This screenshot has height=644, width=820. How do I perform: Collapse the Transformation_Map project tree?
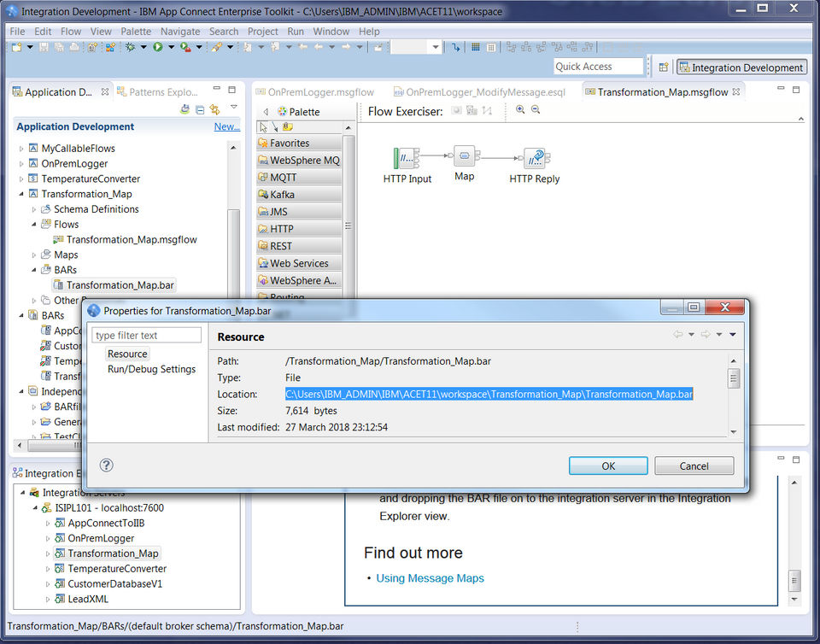pos(21,194)
